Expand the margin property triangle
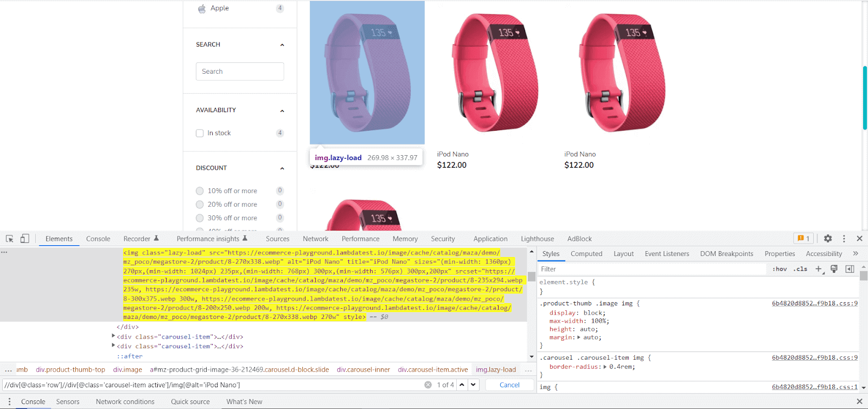Screen dimensions: 868x409 (579, 337)
